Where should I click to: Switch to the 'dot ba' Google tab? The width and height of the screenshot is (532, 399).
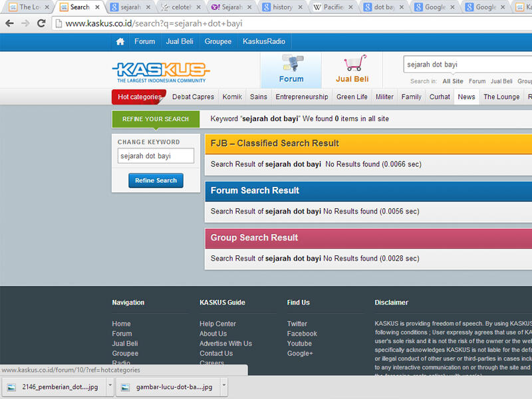click(x=384, y=7)
